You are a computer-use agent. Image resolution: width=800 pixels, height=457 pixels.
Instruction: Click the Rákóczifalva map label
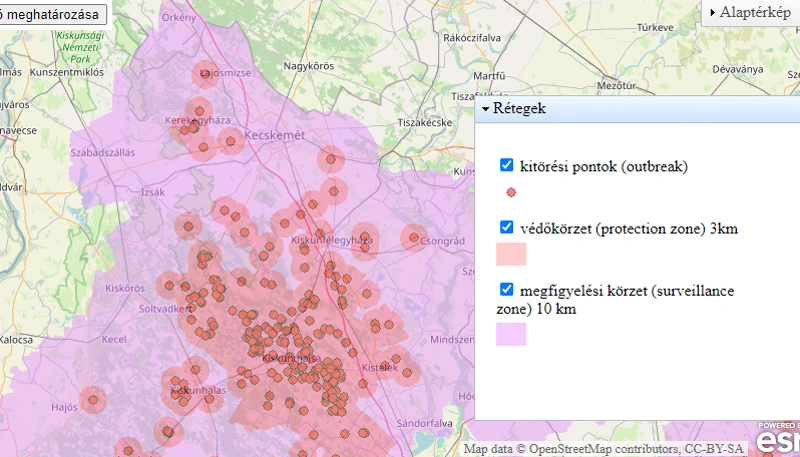tap(472, 38)
